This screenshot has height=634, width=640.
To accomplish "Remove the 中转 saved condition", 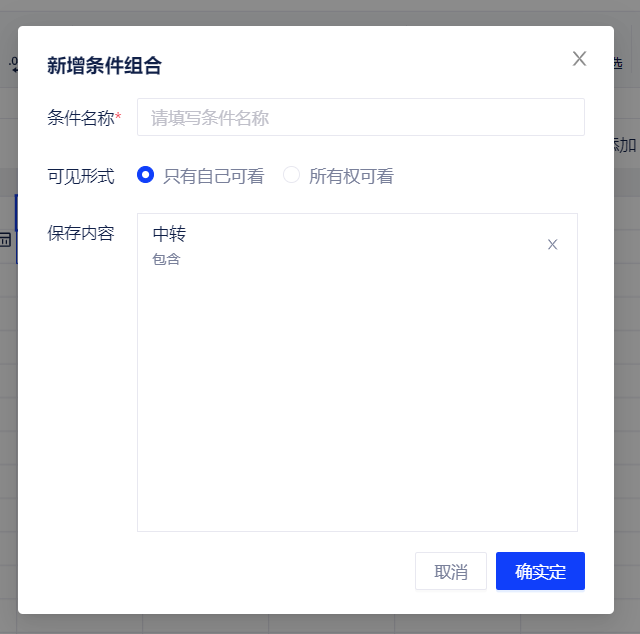I will pyautogui.click(x=552, y=245).
